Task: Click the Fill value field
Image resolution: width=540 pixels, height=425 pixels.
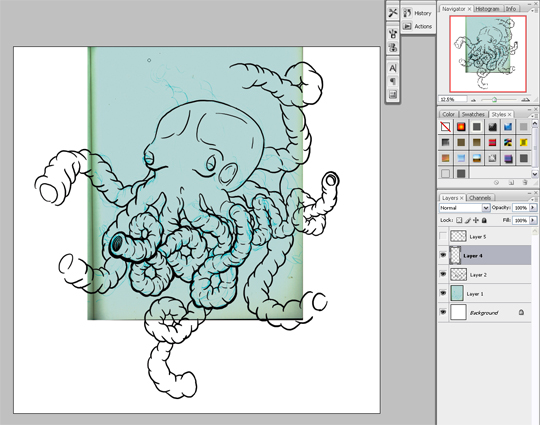Action: tap(521, 220)
